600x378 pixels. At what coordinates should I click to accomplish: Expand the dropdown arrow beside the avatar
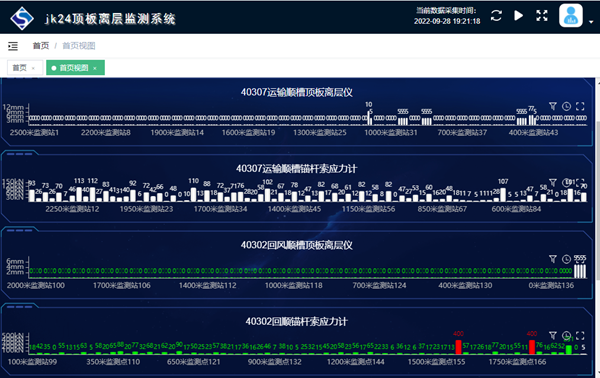(x=591, y=22)
